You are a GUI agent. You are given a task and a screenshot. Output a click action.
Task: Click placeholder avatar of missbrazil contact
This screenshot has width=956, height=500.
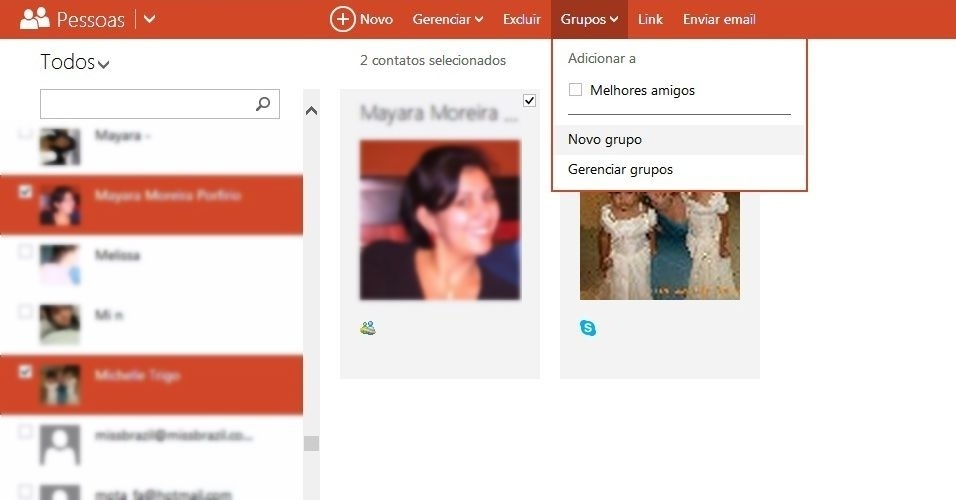[x=60, y=445]
